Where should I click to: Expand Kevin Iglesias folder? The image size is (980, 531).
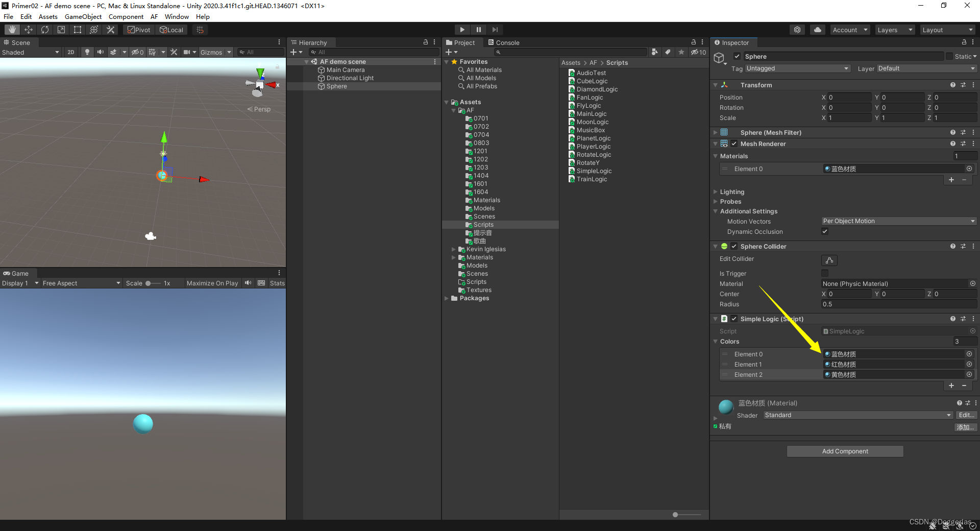click(x=453, y=249)
